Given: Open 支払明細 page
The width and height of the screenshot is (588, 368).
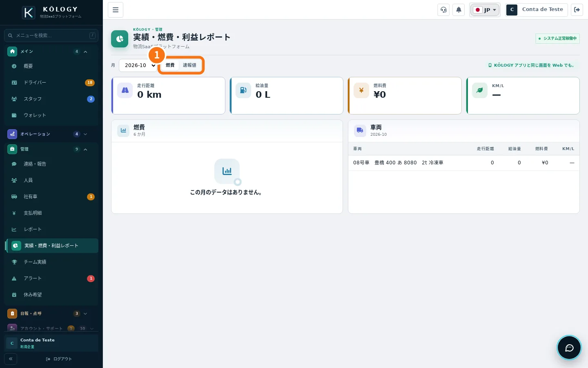Looking at the screenshot, I should (51, 213).
